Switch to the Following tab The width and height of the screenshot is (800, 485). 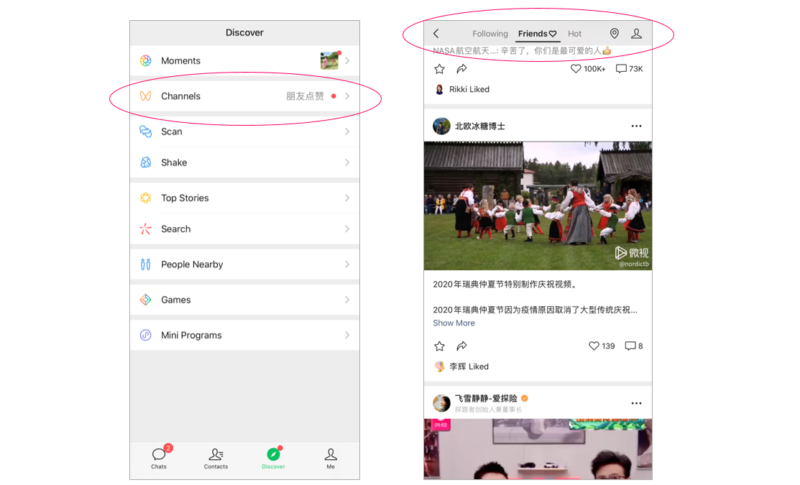[490, 34]
